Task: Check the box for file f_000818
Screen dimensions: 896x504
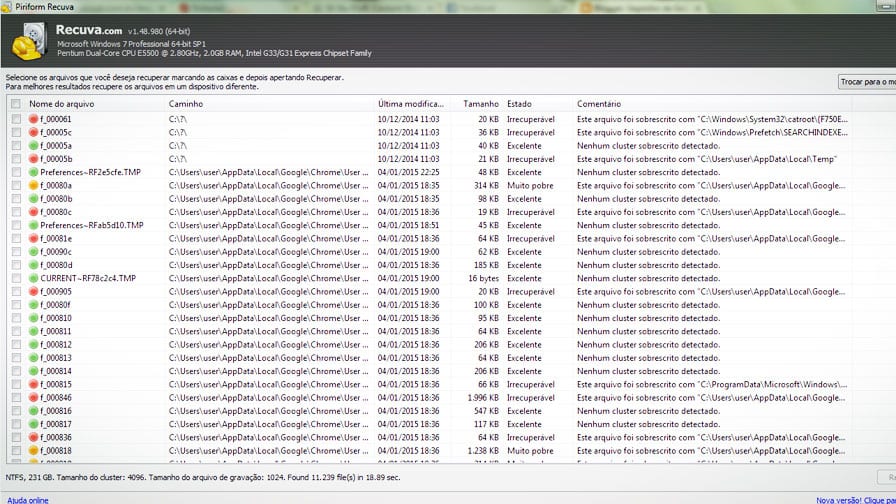Action: (x=16, y=450)
